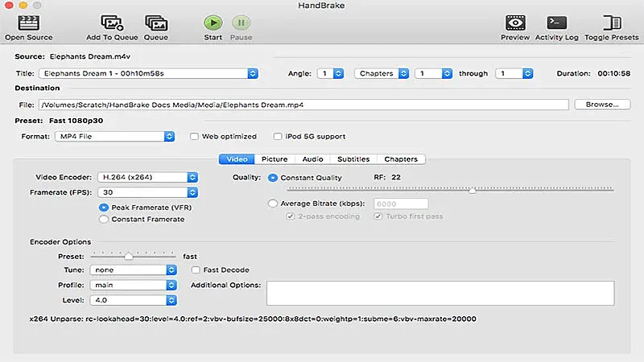
Task: Open the Format MP4 File dropdown
Action: [x=114, y=136]
